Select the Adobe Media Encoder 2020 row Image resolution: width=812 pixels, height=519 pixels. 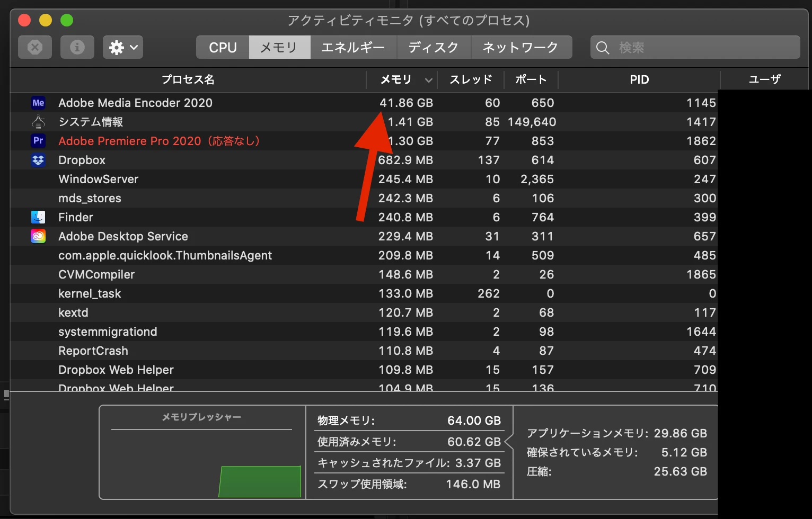tap(364, 103)
